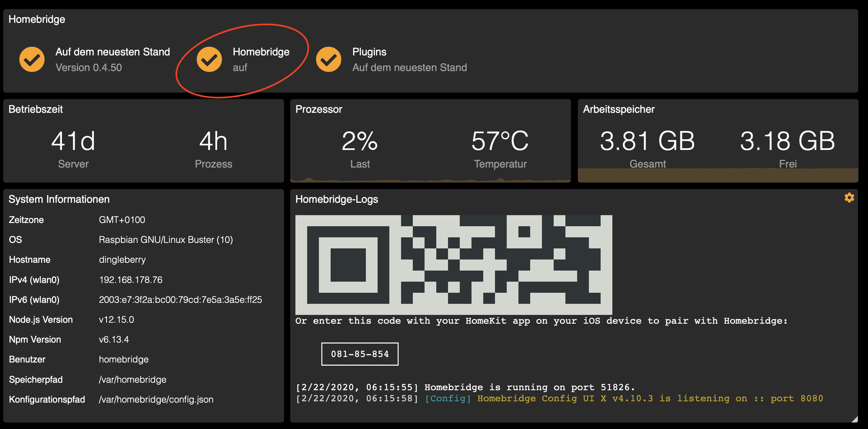This screenshot has height=429, width=868.
Task: Click the HomeKit pairing QR code
Action: pos(453,265)
